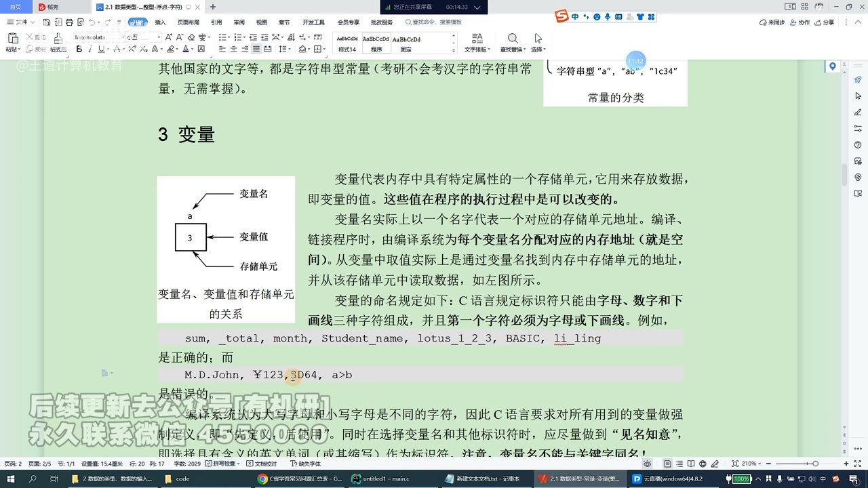Click the 分享 share button
Viewport: 868px width, 488px height.
click(824, 22)
